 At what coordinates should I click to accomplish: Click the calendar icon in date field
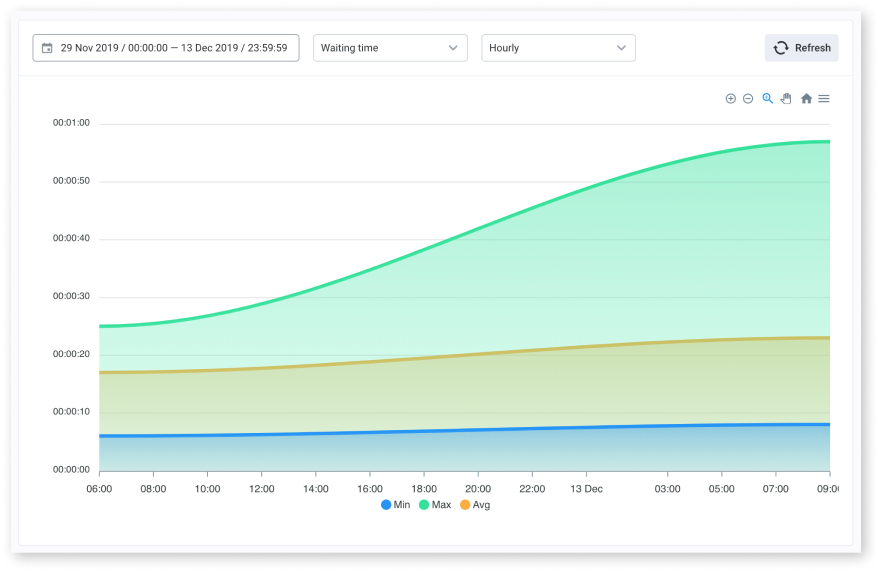pyautogui.click(x=47, y=48)
